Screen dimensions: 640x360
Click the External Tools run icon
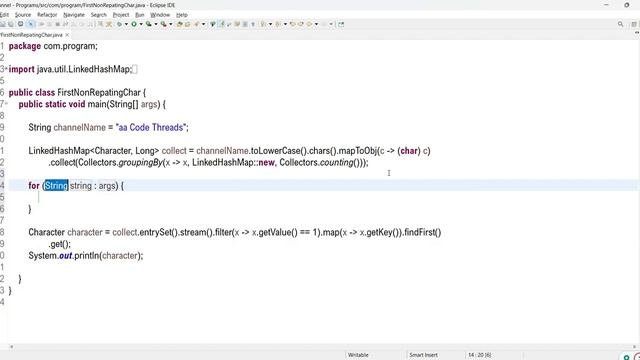pos(163,24)
